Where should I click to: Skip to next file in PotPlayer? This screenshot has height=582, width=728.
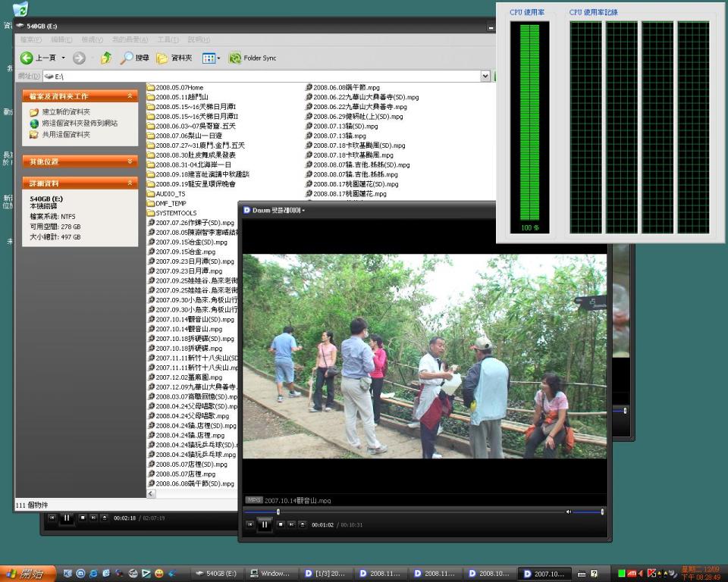tap(290, 523)
